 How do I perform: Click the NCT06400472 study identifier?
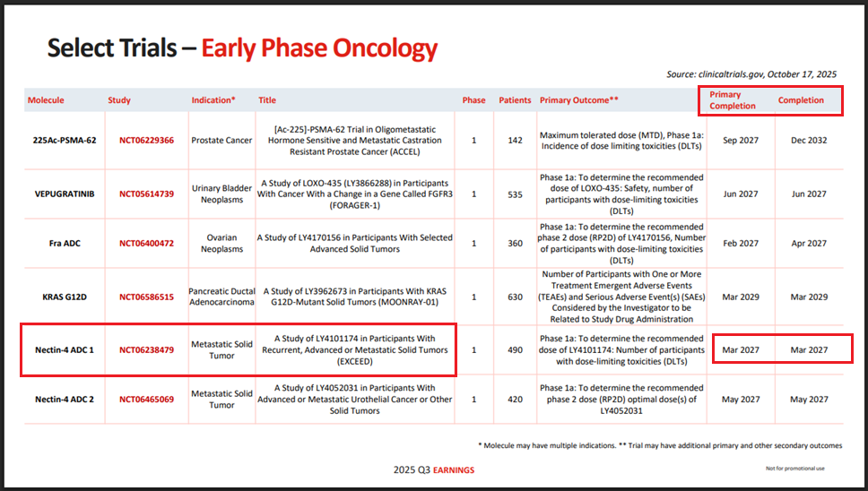click(141, 244)
